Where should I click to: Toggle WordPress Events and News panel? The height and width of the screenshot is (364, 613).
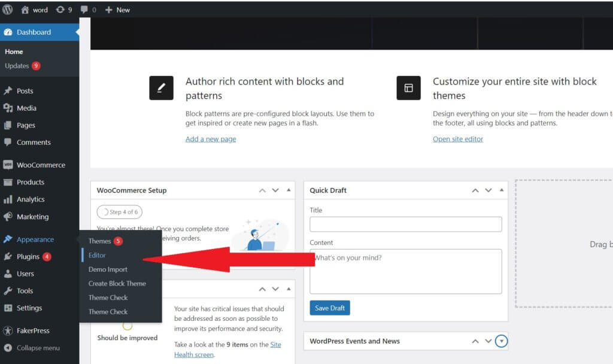502,341
